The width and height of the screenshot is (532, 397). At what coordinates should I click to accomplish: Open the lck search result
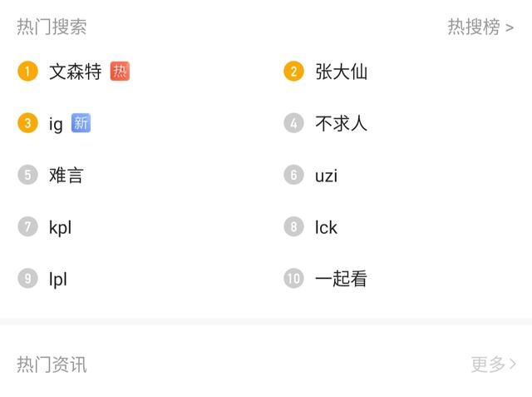[x=326, y=227]
